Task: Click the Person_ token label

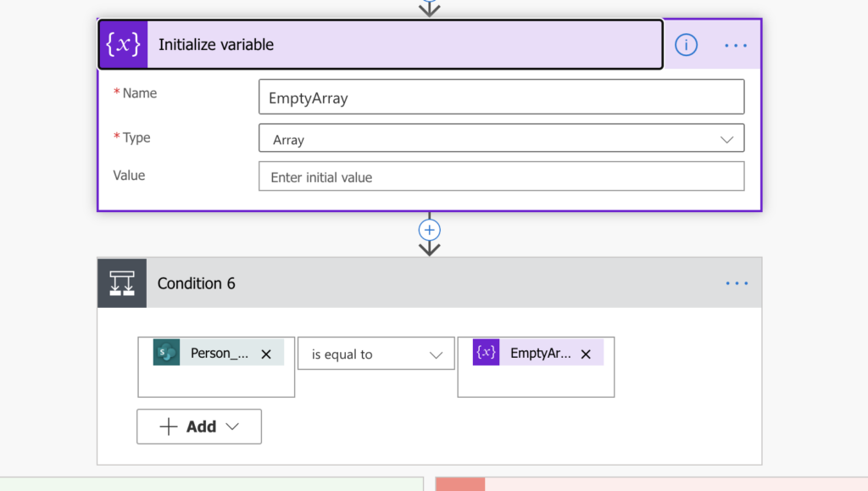Action: pyautogui.click(x=220, y=353)
